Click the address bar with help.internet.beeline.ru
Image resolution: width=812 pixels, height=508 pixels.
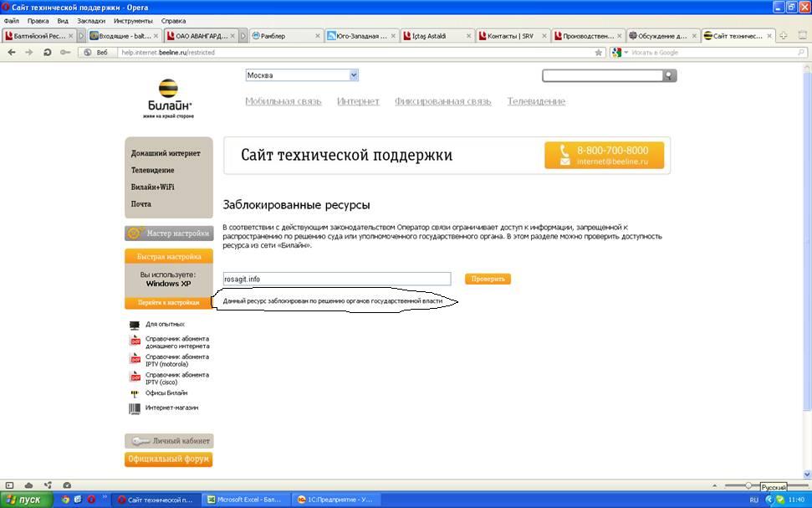tap(356, 53)
